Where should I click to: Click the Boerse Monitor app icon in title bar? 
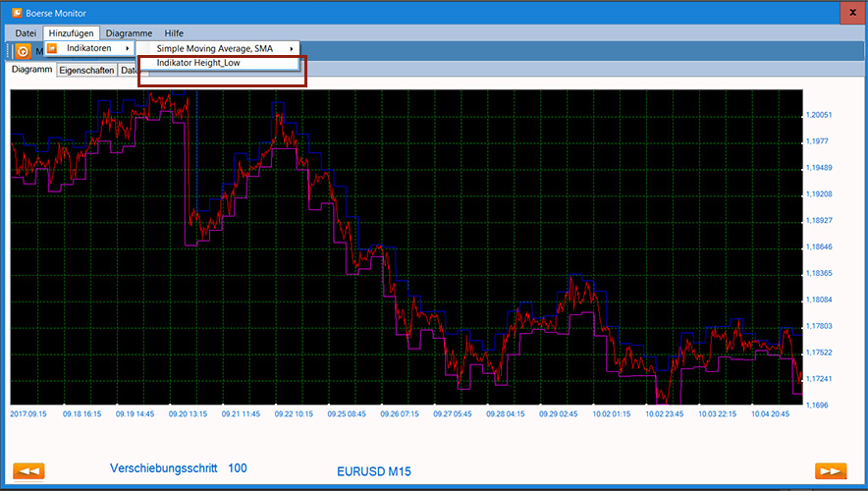(x=16, y=13)
